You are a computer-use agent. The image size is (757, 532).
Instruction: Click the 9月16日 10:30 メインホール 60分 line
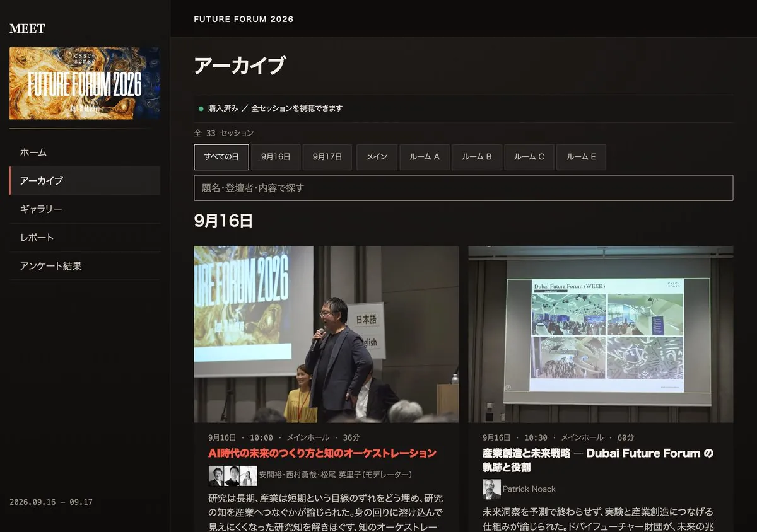(558, 437)
